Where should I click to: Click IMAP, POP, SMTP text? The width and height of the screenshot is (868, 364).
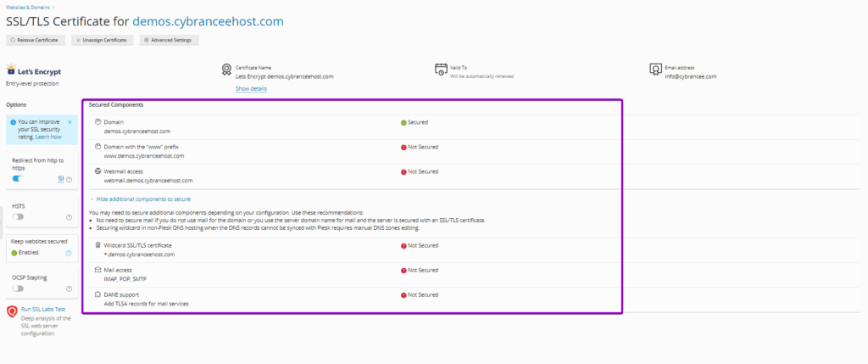pyautogui.click(x=125, y=278)
